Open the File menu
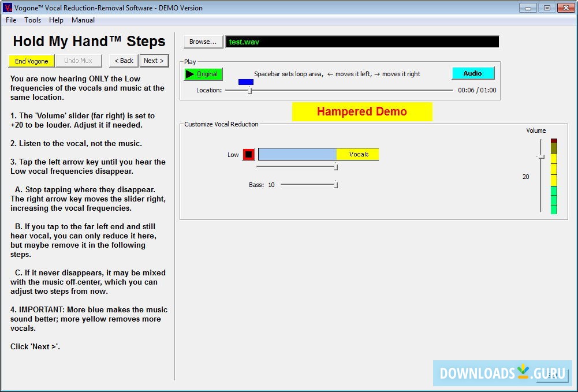 [x=10, y=20]
